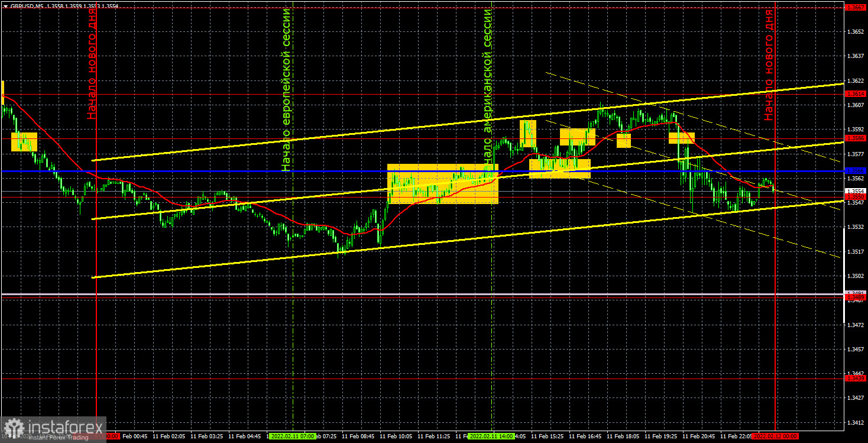This screenshot has height=443, width=868.
Task: Select the 1.3517 price axis label
Action: [856, 251]
